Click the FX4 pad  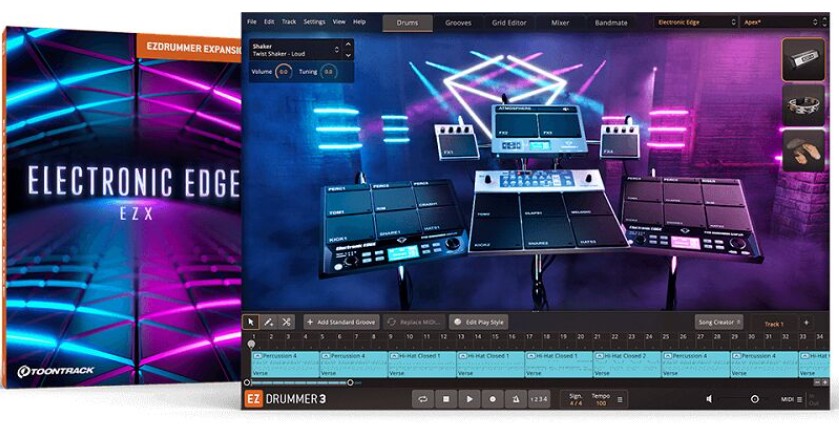tap(619, 145)
